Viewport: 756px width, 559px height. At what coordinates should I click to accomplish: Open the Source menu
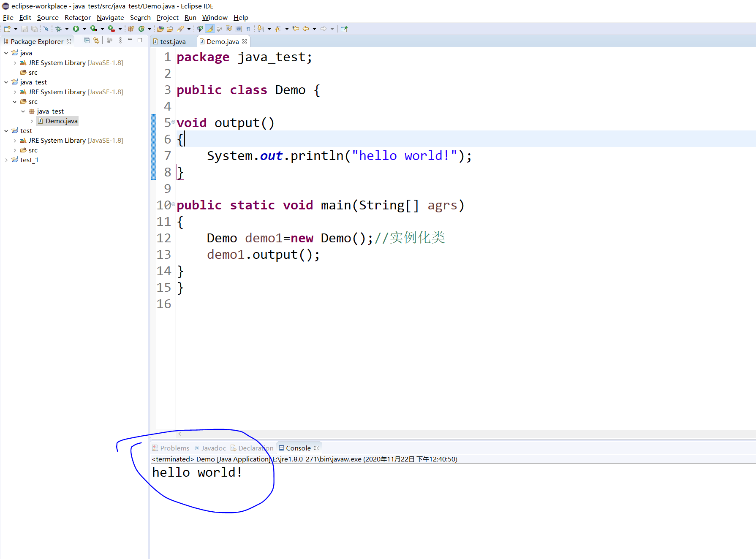coord(48,17)
